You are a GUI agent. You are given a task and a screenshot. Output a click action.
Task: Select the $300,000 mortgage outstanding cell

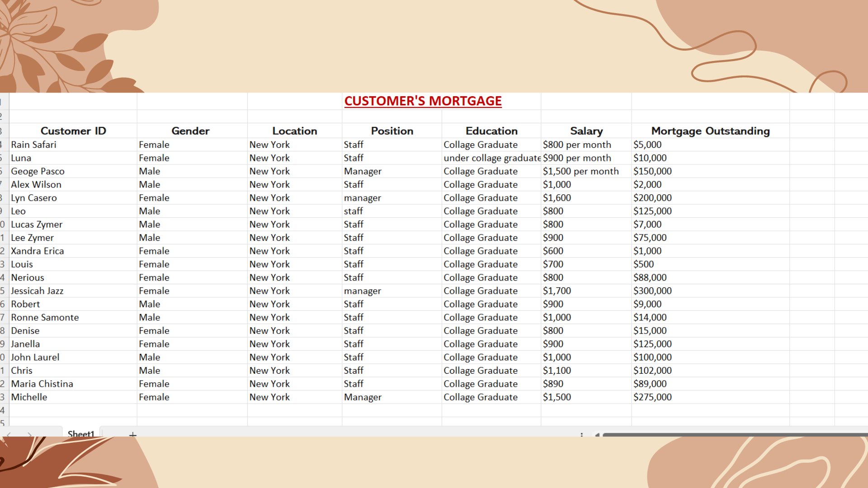(652, 291)
